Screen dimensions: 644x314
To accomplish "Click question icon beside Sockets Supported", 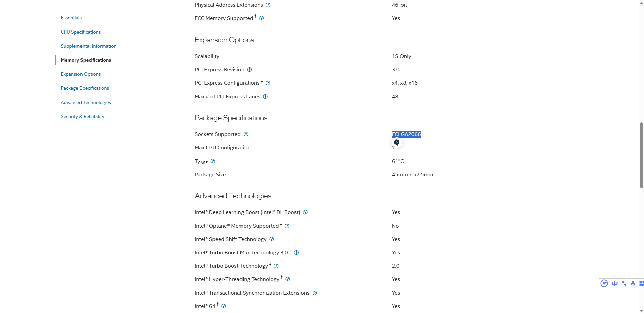I will 246,134.
